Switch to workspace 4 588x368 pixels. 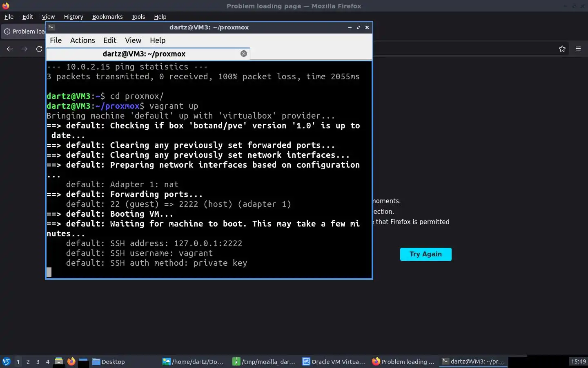(48, 361)
